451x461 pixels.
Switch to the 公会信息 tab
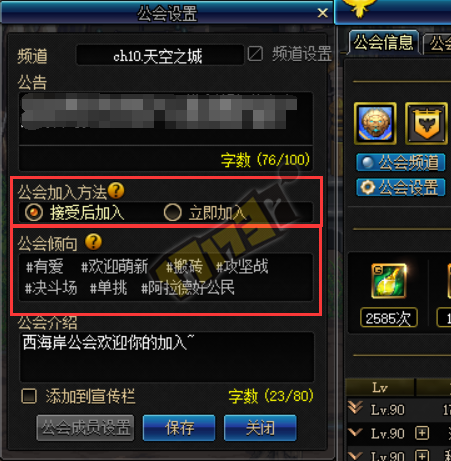coord(384,43)
